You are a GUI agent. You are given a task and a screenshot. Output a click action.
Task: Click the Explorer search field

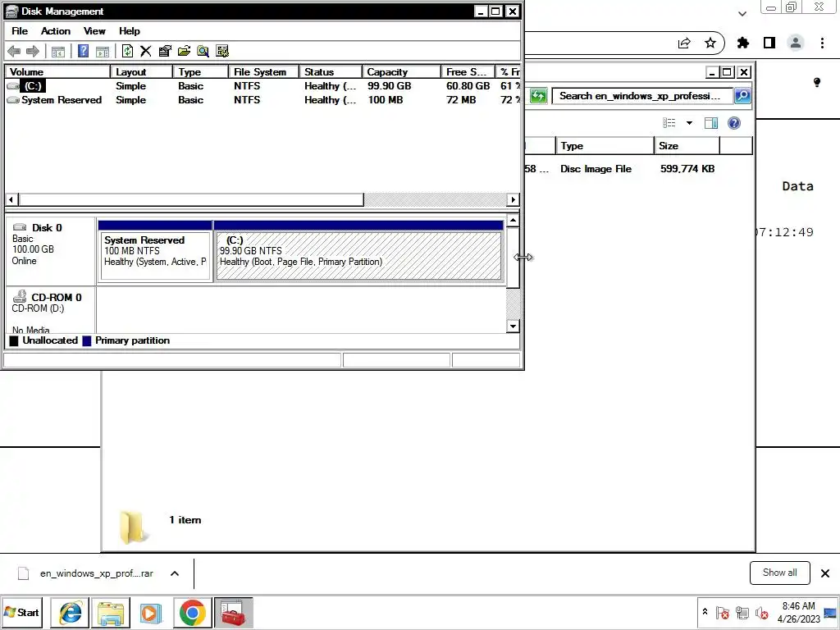coord(642,96)
